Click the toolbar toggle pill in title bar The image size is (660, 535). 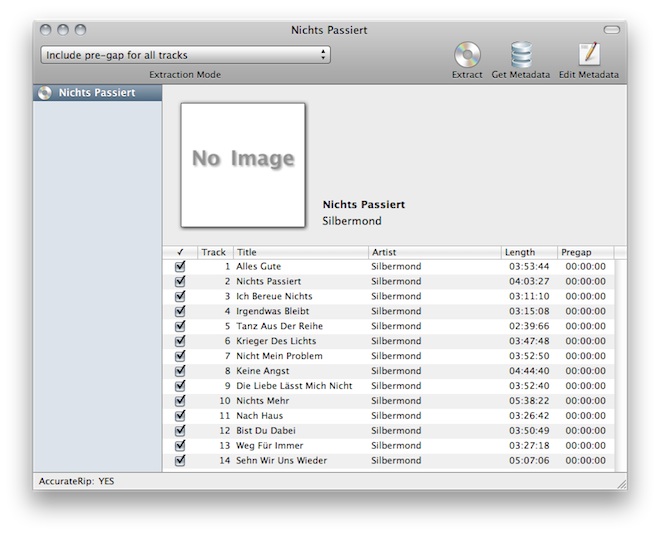[x=612, y=30]
